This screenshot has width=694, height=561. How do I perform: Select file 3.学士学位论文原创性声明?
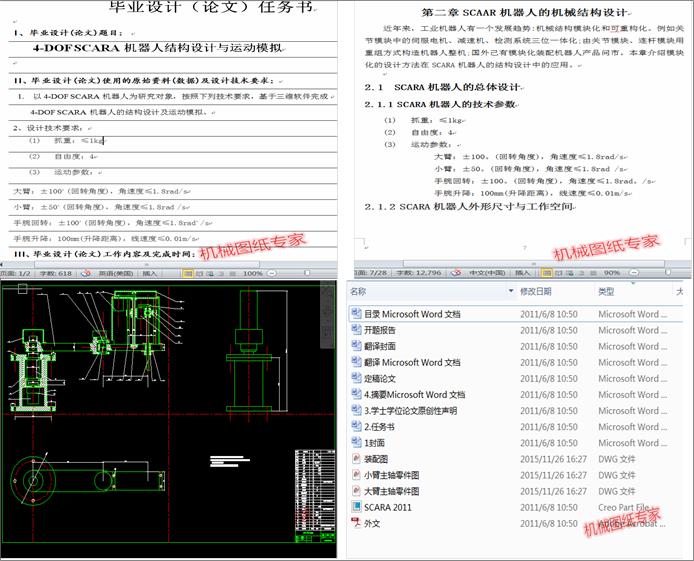point(410,411)
